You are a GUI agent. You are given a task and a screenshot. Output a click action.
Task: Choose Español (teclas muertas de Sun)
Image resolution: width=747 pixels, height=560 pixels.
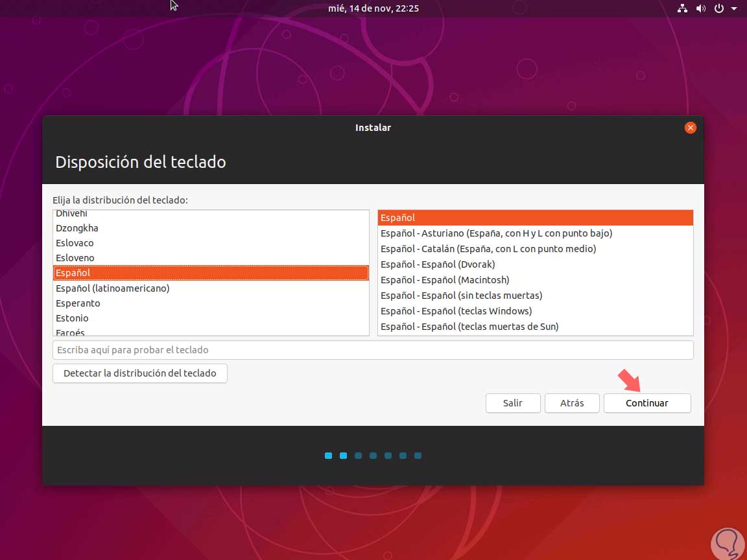coord(536,327)
